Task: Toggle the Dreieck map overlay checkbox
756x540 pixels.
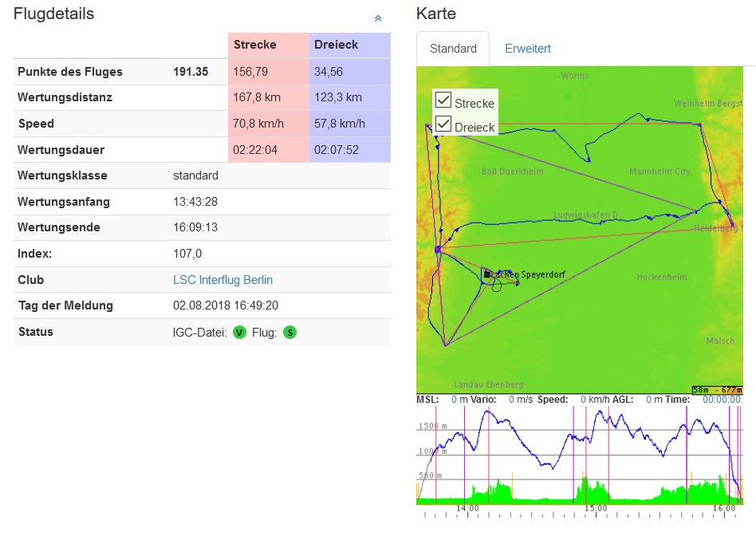Action: click(x=443, y=124)
